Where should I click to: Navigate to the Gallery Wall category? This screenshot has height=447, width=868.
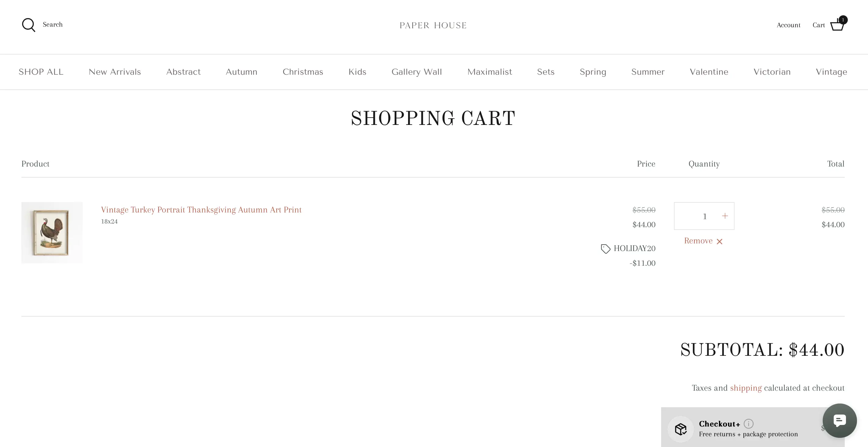(417, 72)
